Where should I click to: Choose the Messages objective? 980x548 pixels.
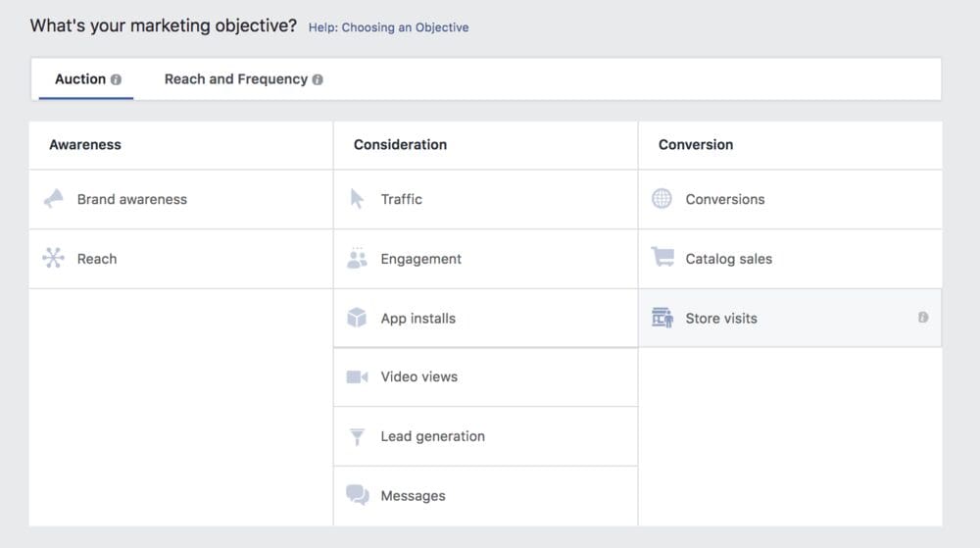(486, 496)
